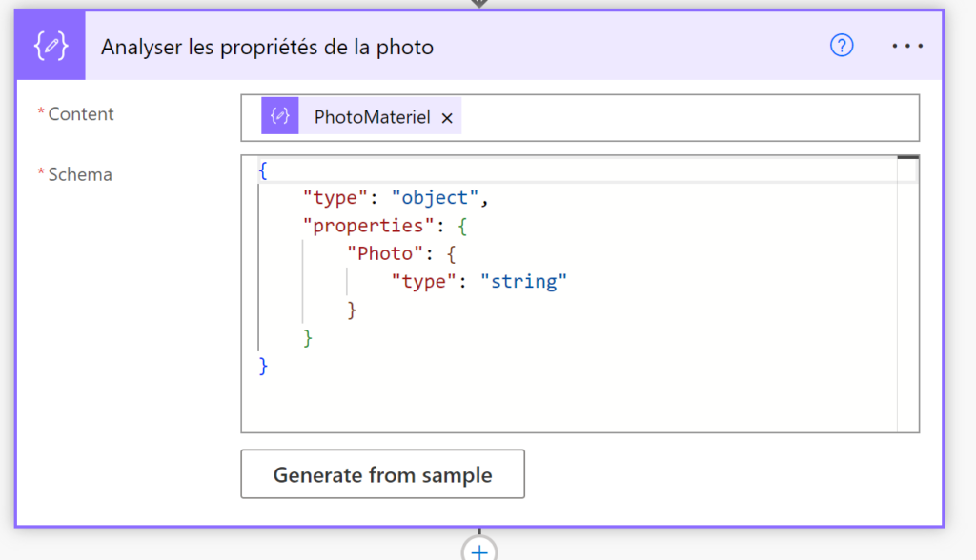Click the purple icon on PhotoMateriel token
Image resolution: width=976 pixels, height=560 pixels.
tap(280, 116)
